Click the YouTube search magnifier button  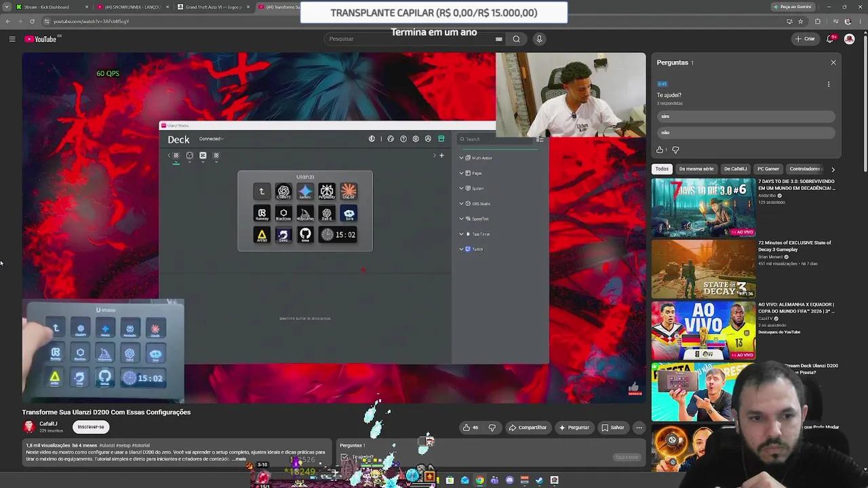coord(516,39)
